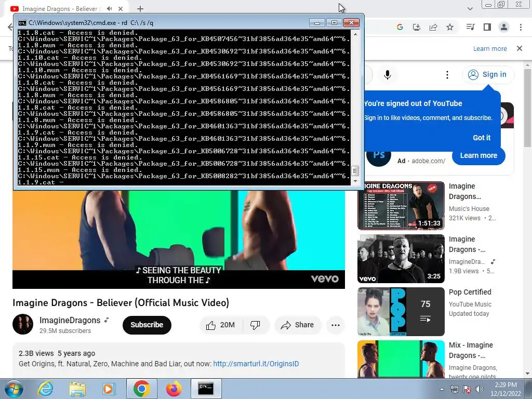Subscribe to the ImagineDragons channel
Screen dimensions: 532x399
147,325
